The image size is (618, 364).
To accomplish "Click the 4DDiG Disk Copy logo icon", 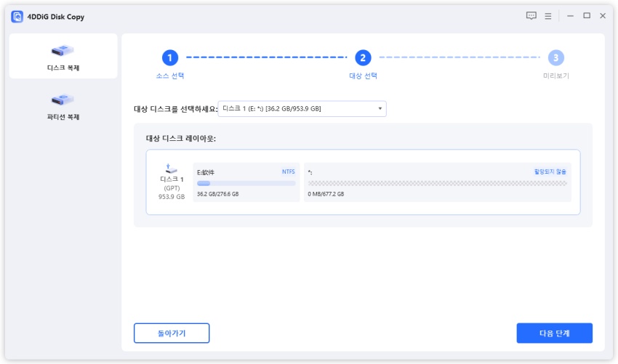I will [17, 17].
